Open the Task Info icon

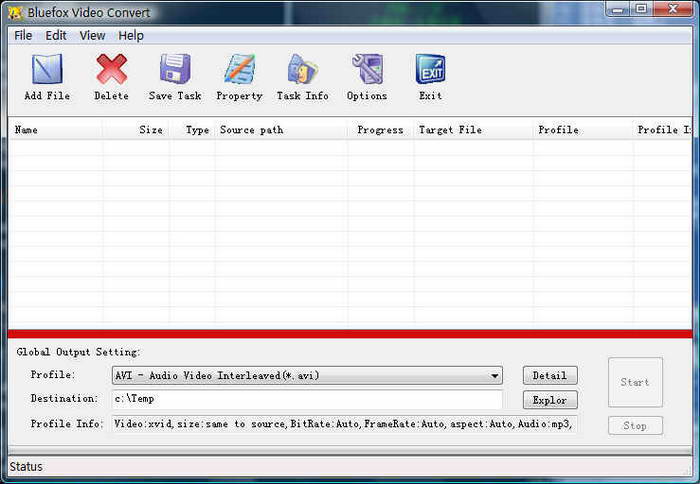[303, 69]
